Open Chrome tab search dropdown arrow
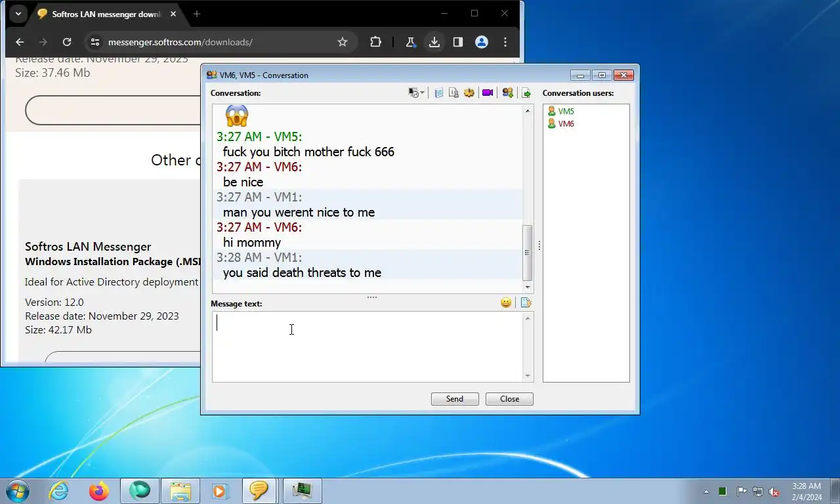 (x=18, y=14)
